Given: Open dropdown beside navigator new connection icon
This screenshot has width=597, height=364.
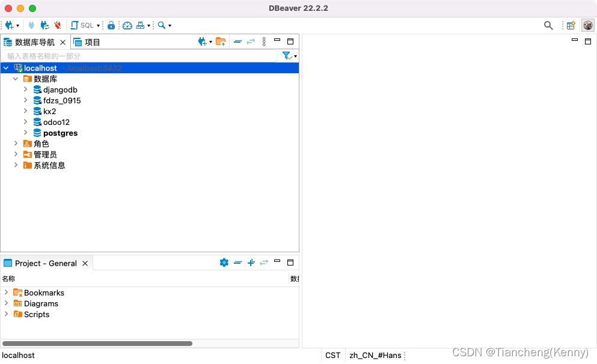Looking at the screenshot, I should tap(210, 42).
